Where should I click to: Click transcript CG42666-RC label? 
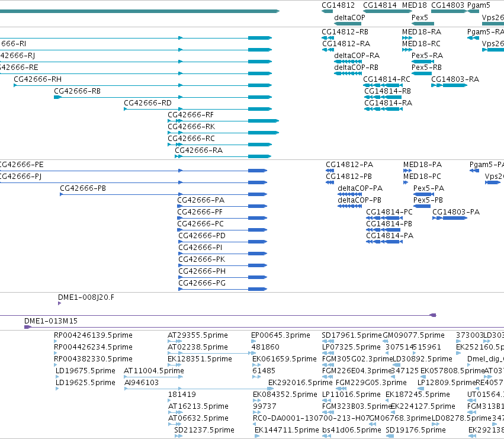[x=191, y=139]
